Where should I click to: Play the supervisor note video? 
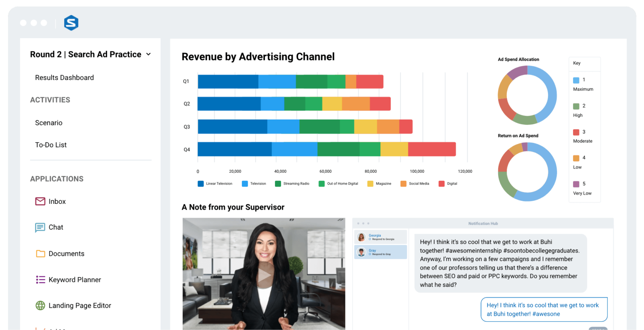(264, 275)
